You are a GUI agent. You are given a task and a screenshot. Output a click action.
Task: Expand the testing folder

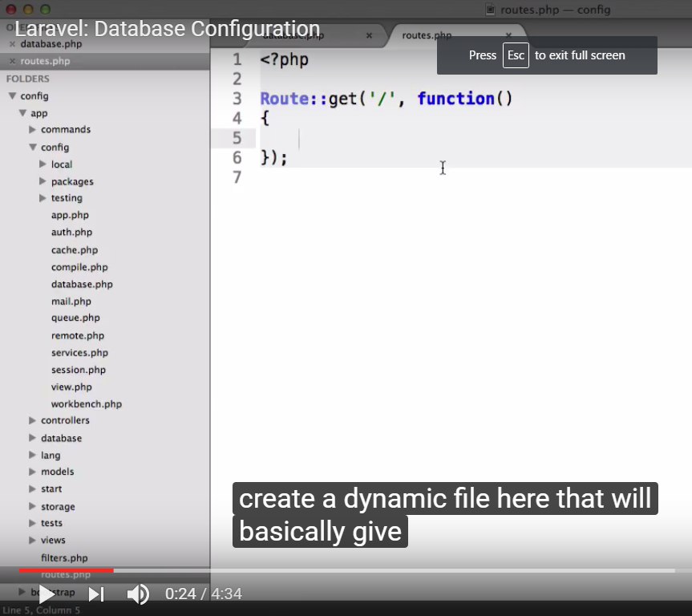coord(42,198)
